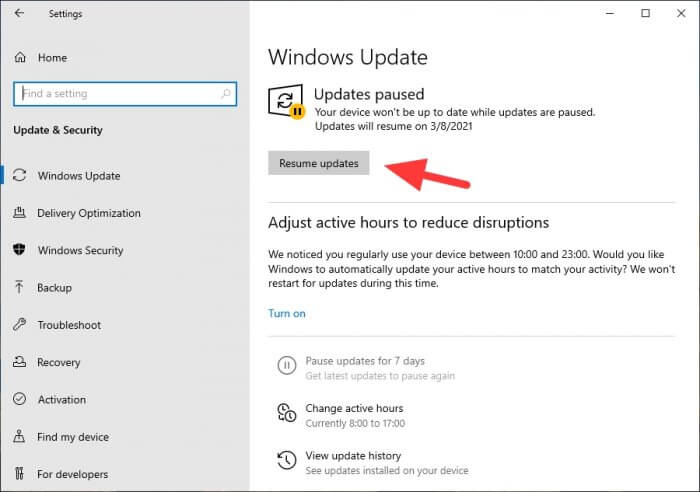
Task: Open Home settings page
Action: coord(52,58)
